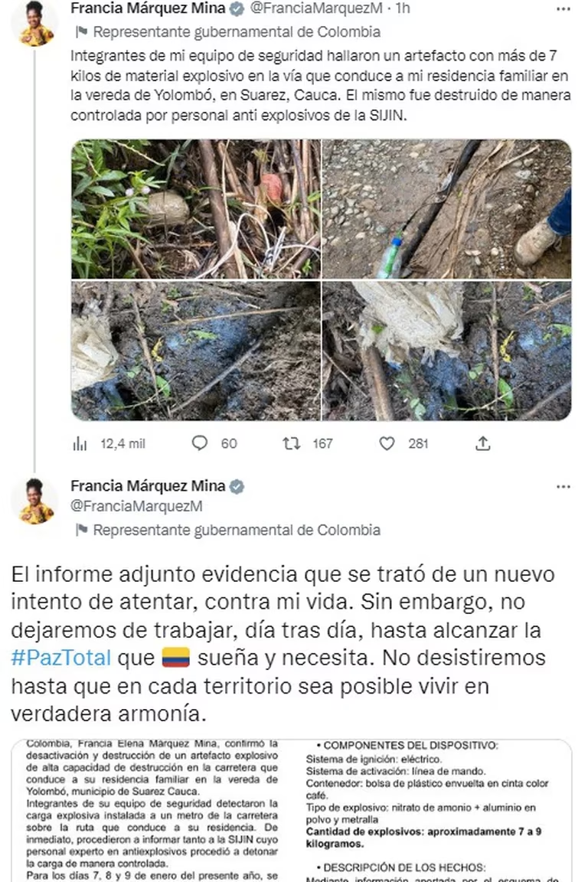The image size is (588, 882).
Task: Open the top-right photo showing a boot
Action: (447, 209)
